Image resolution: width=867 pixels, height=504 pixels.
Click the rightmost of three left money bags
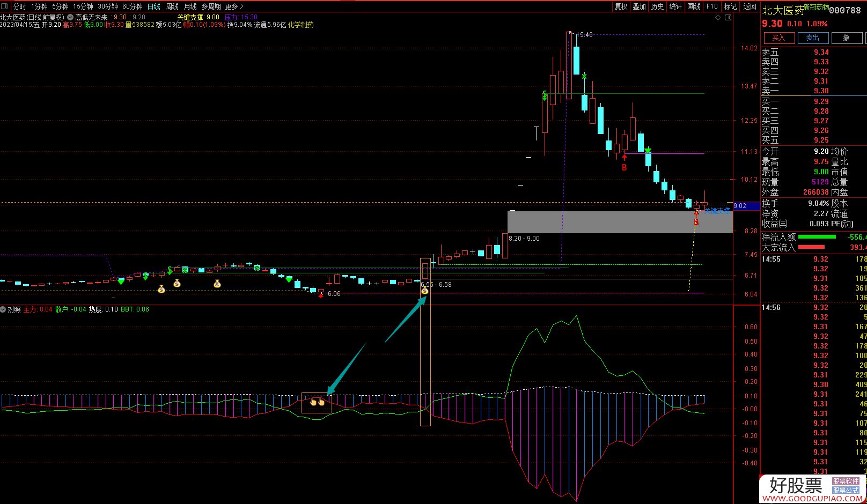click(217, 284)
